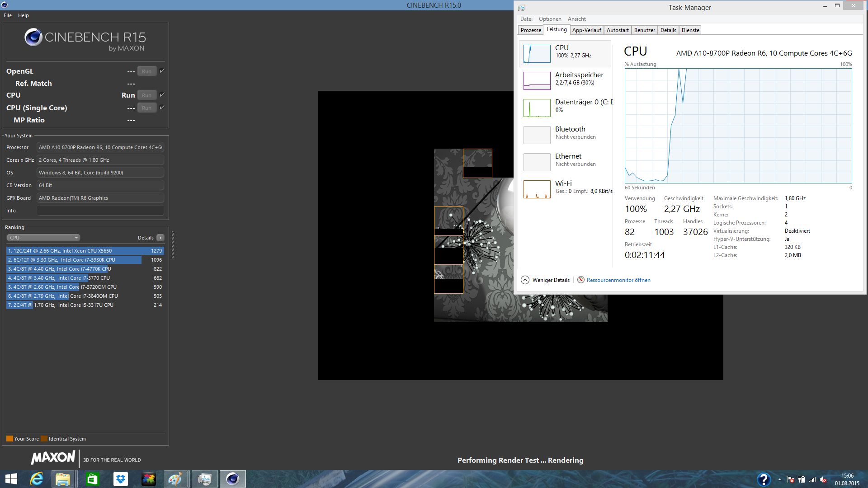This screenshot has height=488, width=868.
Task: Click the CPU utilization graph
Action: 738,126
